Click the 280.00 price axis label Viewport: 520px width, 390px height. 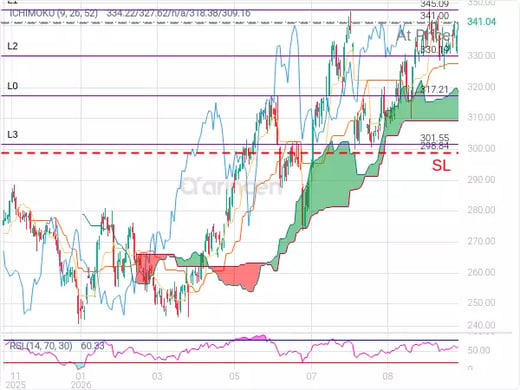point(481,210)
